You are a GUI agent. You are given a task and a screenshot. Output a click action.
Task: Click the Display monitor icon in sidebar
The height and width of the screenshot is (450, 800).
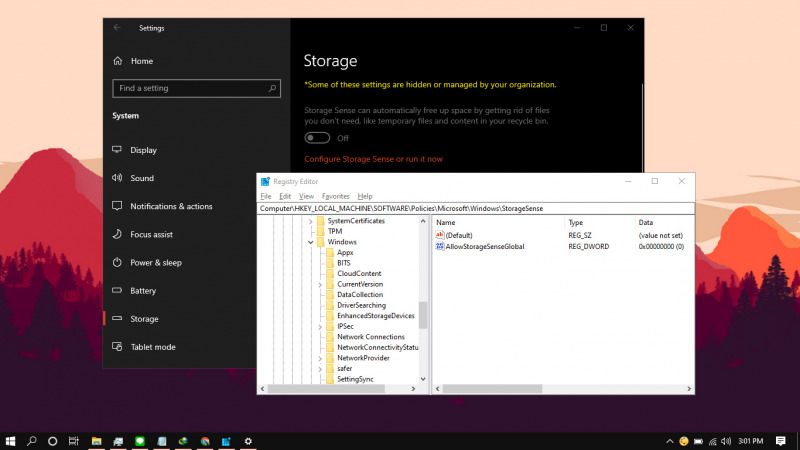click(x=117, y=149)
